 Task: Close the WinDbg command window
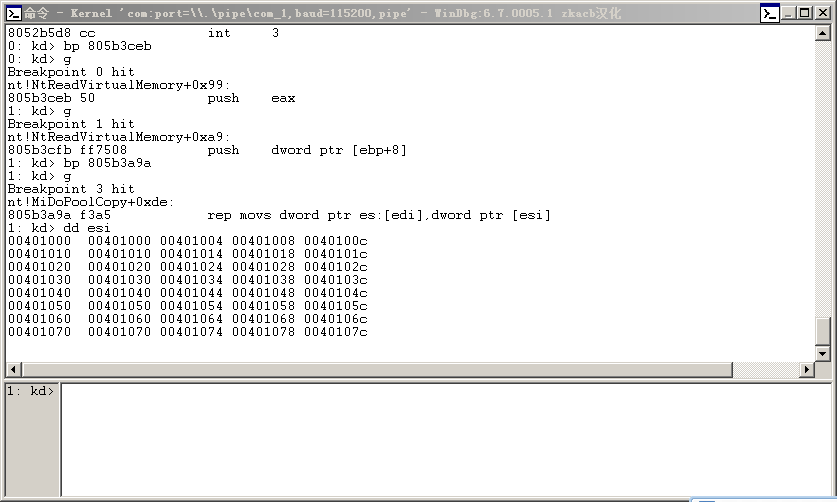pos(823,13)
